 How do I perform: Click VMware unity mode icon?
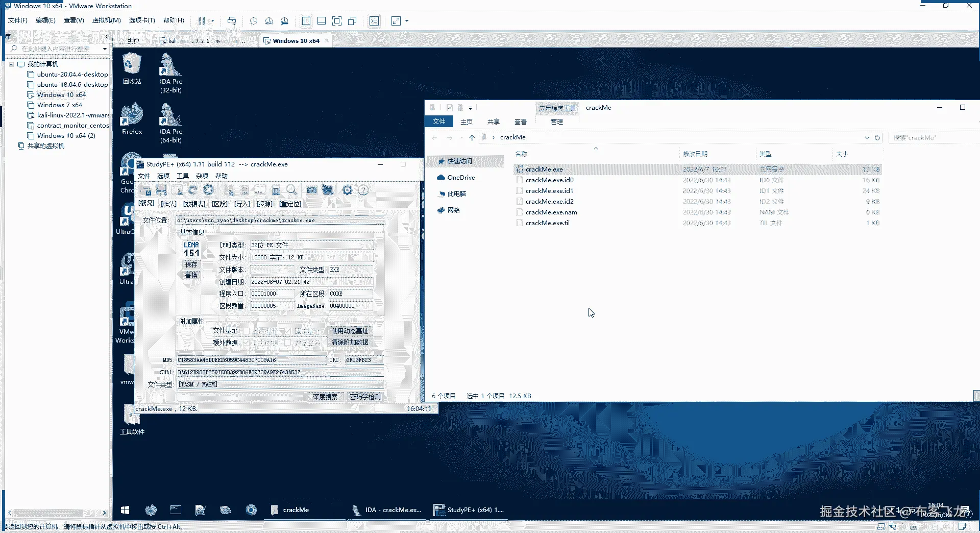(352, 21)
